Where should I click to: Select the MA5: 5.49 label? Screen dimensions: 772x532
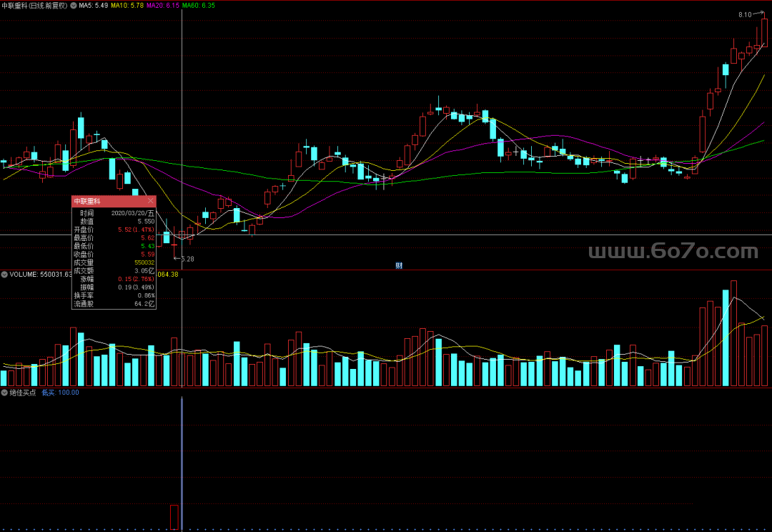click(x=94, y=6)
